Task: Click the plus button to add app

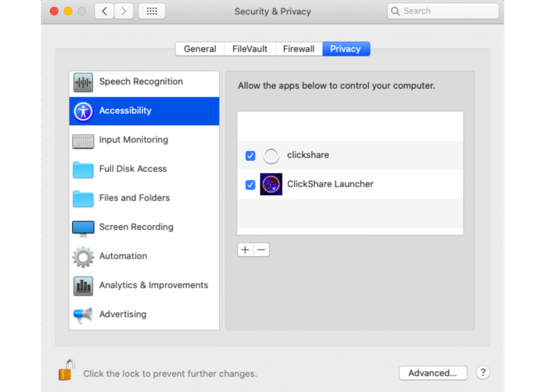Action: tap(245, 250)
